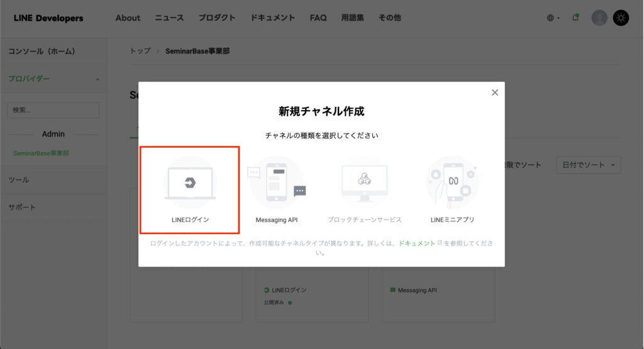Open コンソール（ホーム） in the sidebar
The width and height of the screenshot is (644, 349).
pos(42,51)
